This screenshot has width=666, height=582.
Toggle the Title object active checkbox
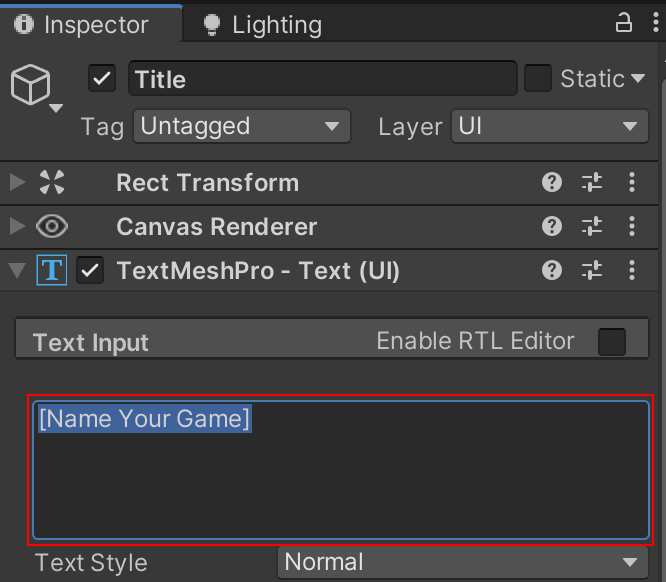[101, 78]
